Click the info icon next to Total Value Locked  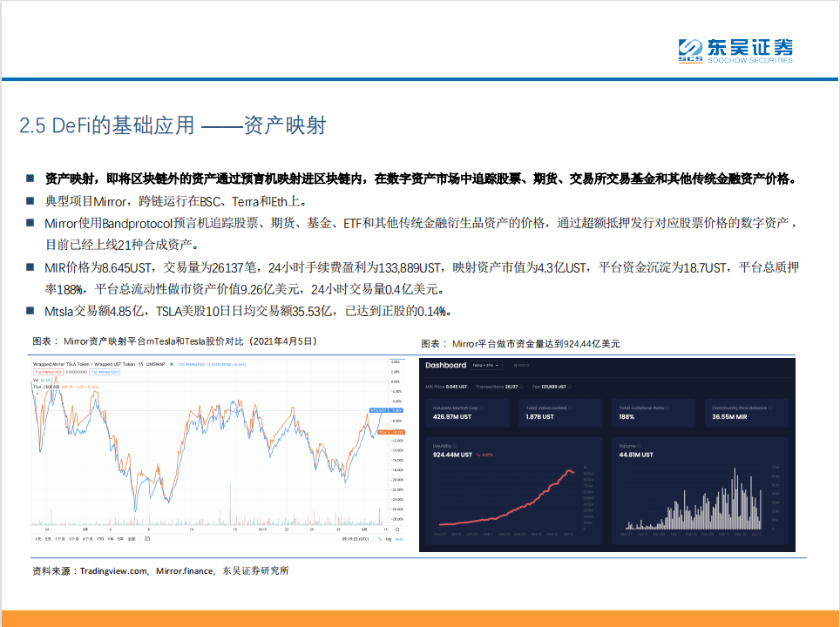click(571, 406)
